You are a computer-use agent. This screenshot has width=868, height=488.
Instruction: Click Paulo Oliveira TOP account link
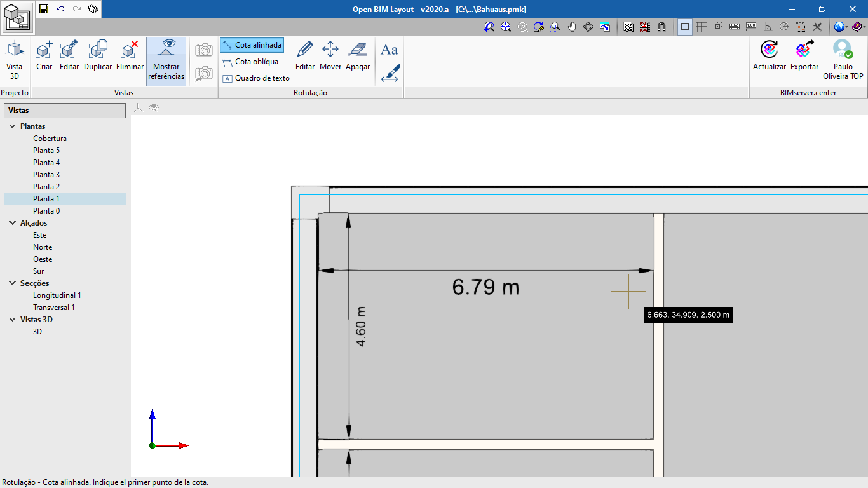pos(842,60)
